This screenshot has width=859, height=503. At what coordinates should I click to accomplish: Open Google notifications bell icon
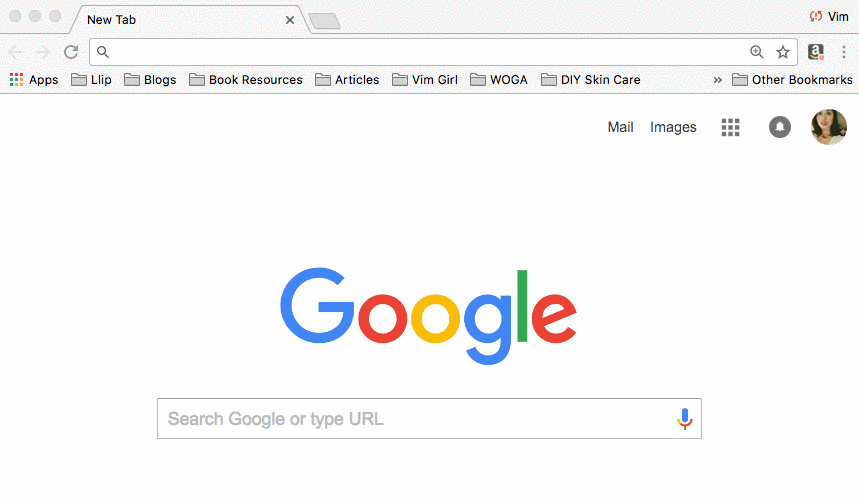click(x=780, y=127)
